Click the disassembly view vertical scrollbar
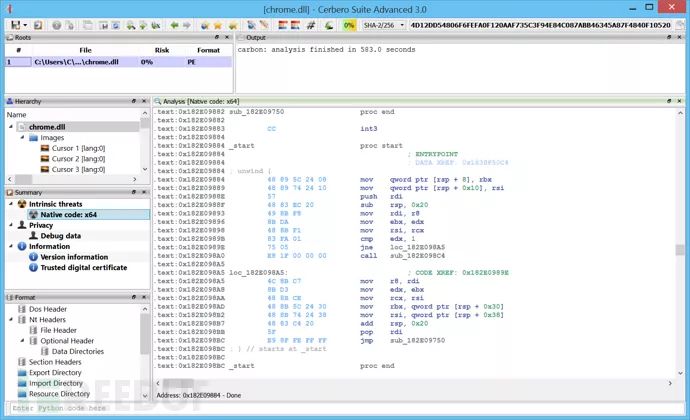 680,250
